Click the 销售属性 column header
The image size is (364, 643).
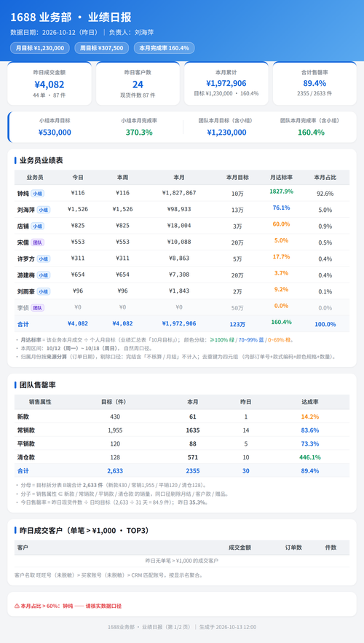40,402
